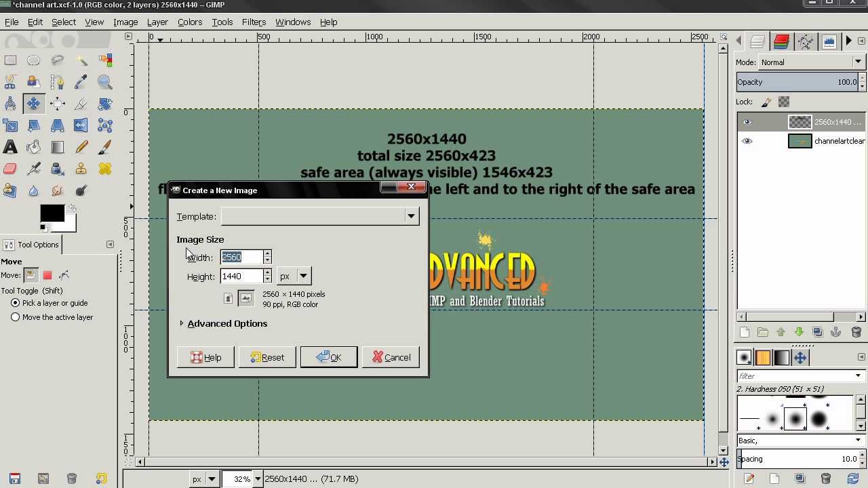Select the Color Picker tool

coord(81,82)
